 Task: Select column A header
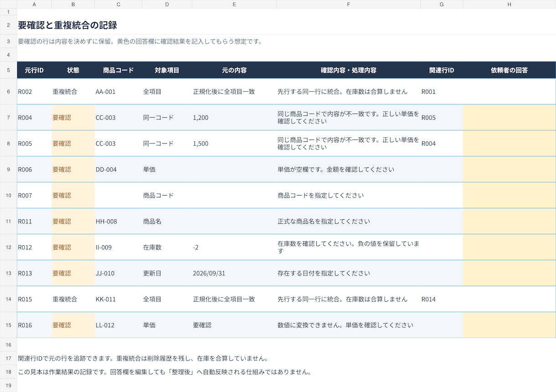coord(34,4)
